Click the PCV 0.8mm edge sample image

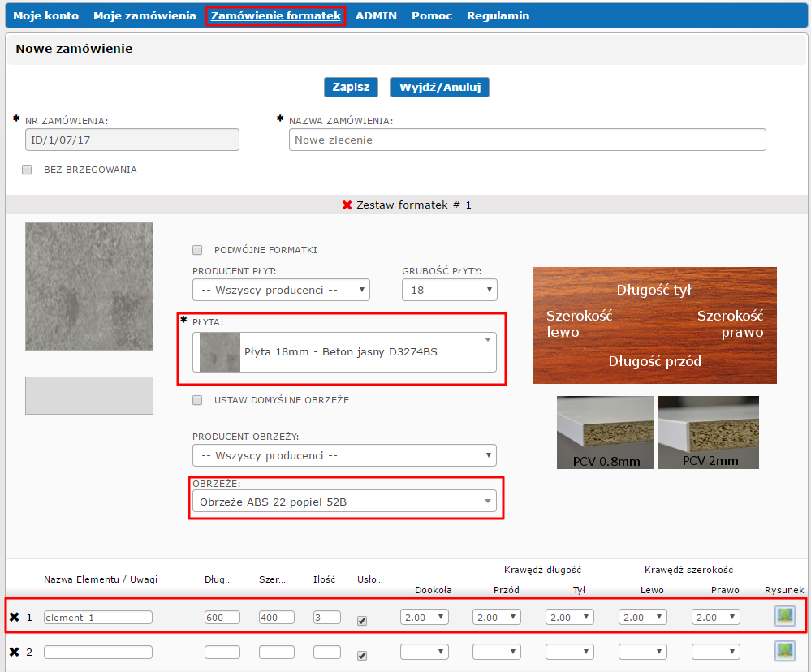coord(605,432)
